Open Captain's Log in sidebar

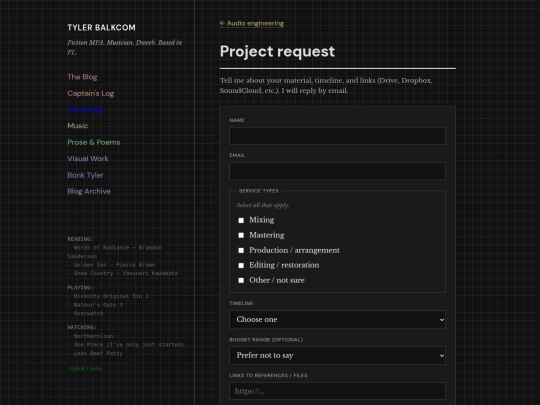(91, 93)
